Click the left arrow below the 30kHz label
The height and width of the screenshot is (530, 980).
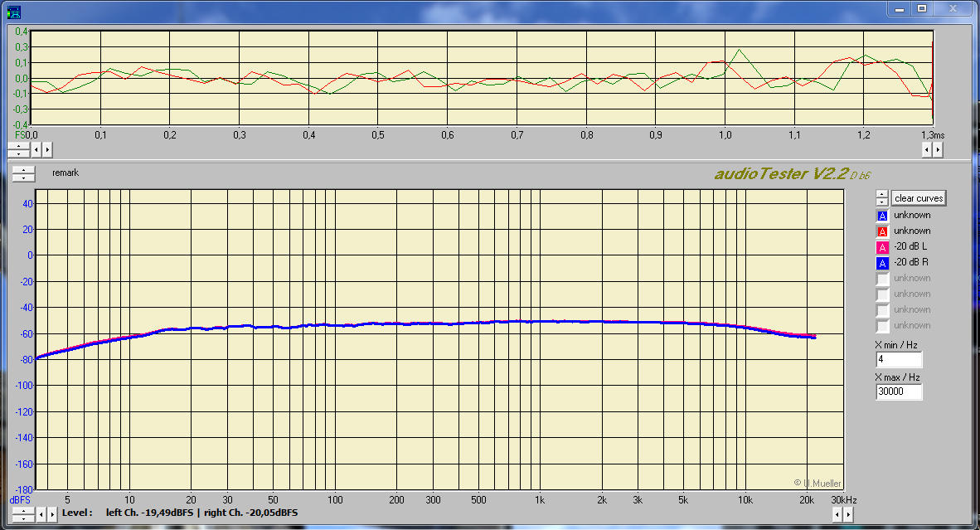pos(837,514)
